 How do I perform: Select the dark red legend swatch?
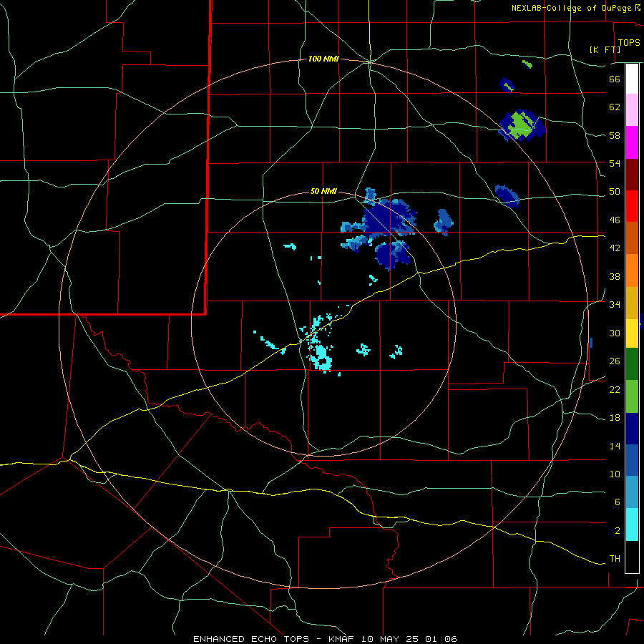coord(632,175)
